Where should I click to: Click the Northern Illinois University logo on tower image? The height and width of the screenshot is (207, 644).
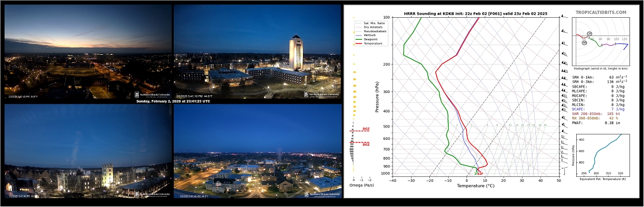tap(322, 95)
